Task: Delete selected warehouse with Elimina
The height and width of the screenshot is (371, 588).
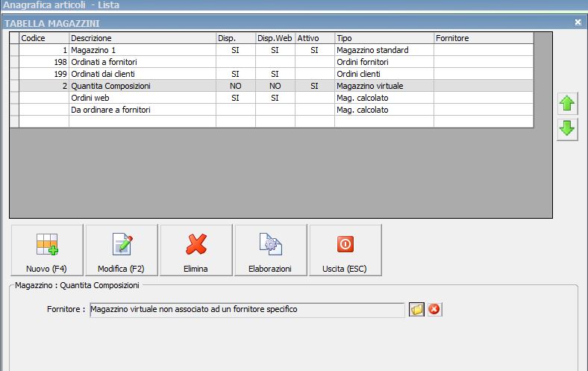Action: 196,250
